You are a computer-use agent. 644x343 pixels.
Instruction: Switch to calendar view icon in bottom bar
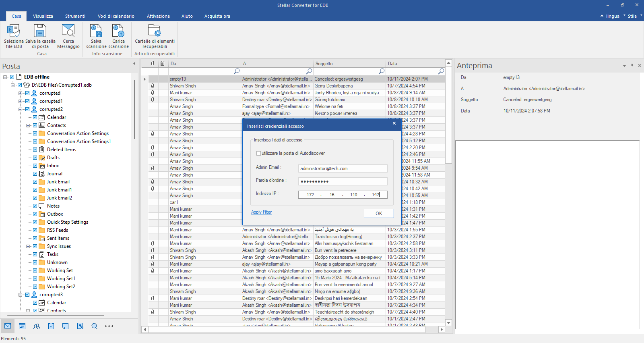[x=22, y=326]
